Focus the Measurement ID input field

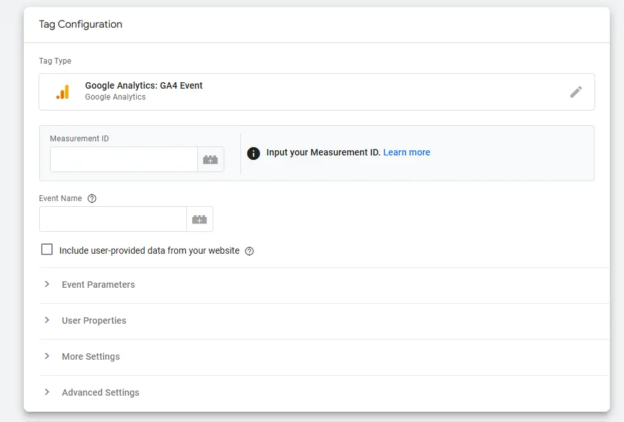124,159
